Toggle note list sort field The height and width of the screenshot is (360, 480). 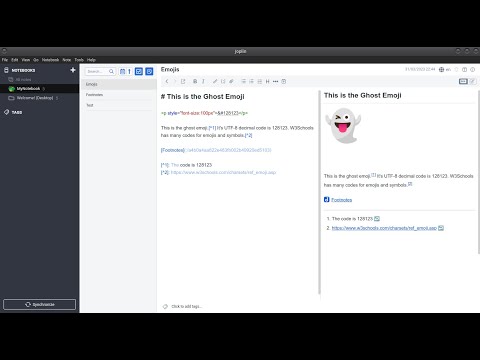click(x=122, y=71)
